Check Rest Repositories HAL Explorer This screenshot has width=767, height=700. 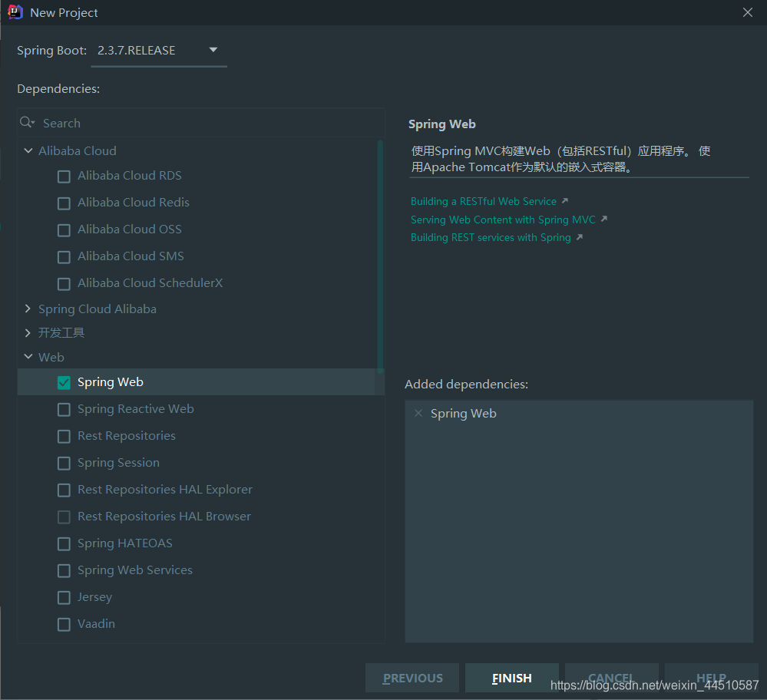[x=64, y=490]
